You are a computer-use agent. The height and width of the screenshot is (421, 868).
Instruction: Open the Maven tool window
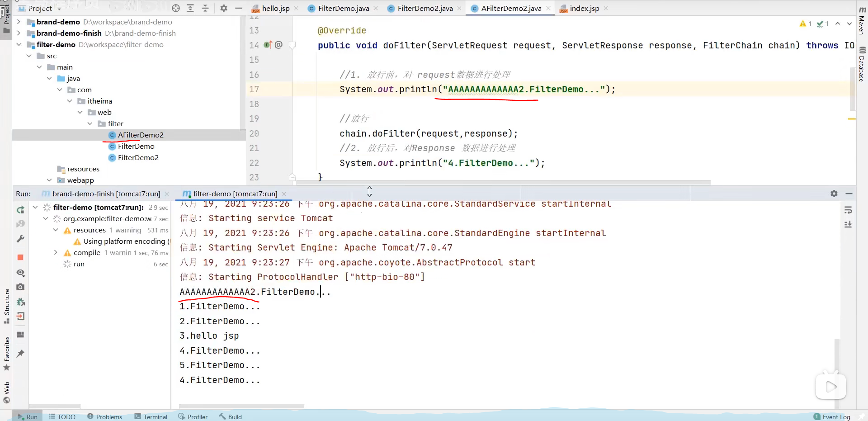click(x=862, y=20)
